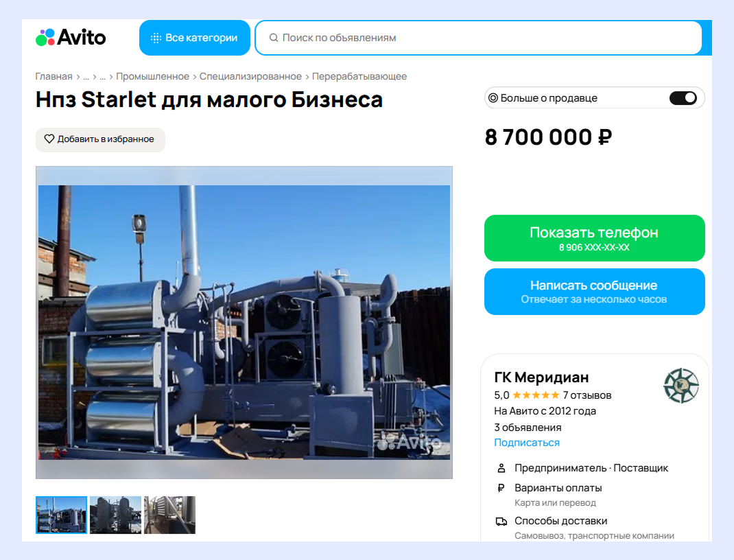Subscribe to seller with Подписаться

(527, 443)
